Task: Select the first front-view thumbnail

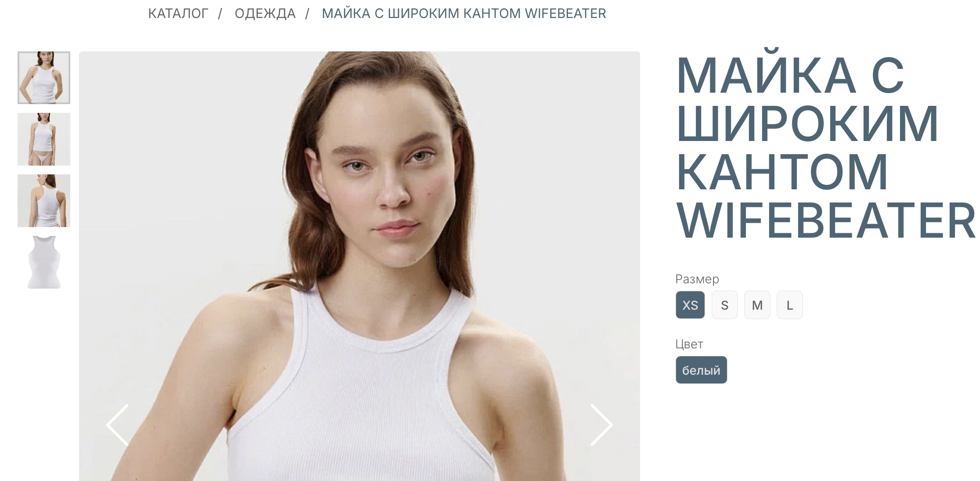Action: coord(44,78)
